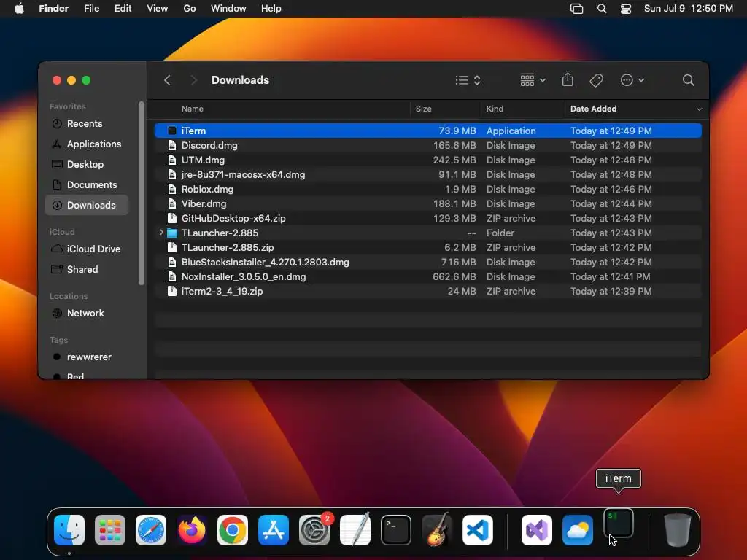Open the Window menu

tap(228, 9)
